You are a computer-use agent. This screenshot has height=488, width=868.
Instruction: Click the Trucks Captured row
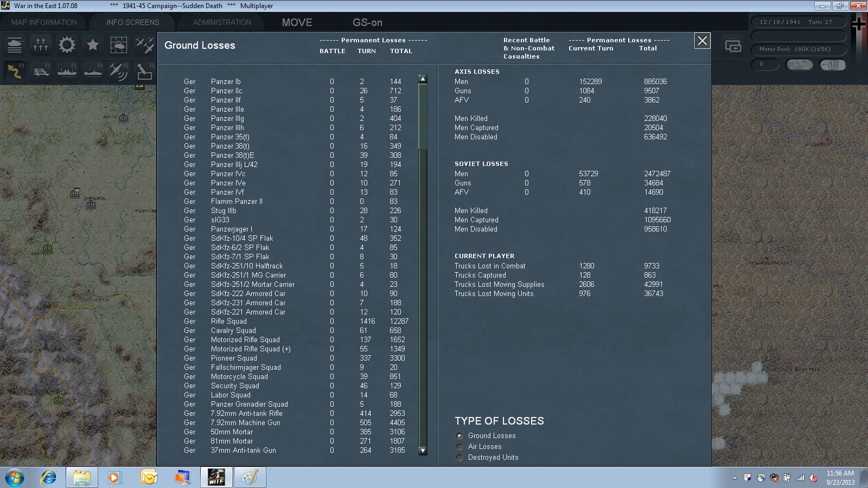[x=557, y=275]
